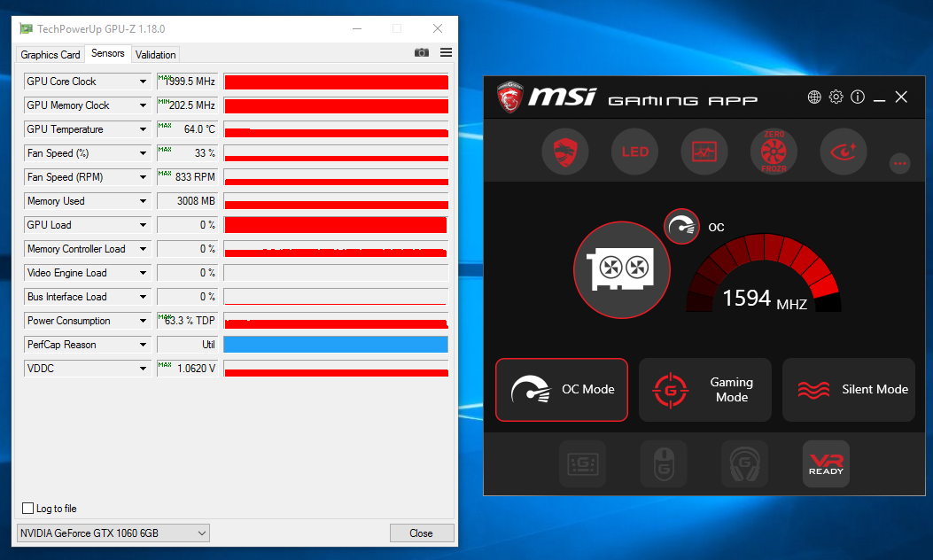Expand the Fan Speed (%) sensor dropdown
This screenshot has width=933, height=560.
point(143,153)
